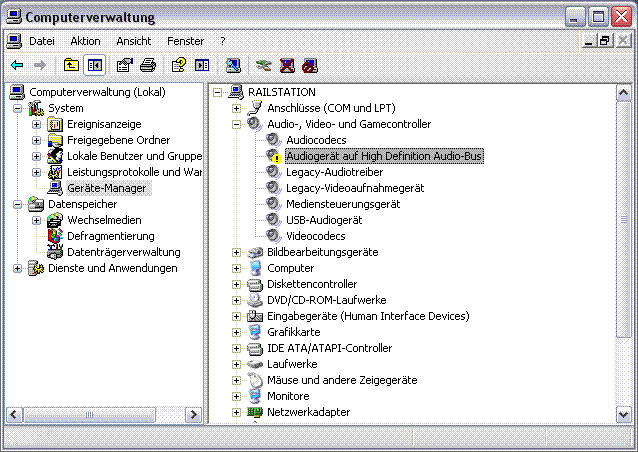Open the Properties toolbar icon
Image resolution: width=638 pixels, height=452 pixels.
(125, 65)
